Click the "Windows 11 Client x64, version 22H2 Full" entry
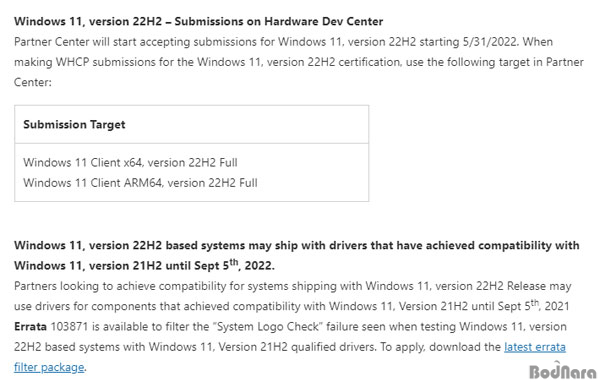Screen dimensions: 600x382 pos(130,163)
